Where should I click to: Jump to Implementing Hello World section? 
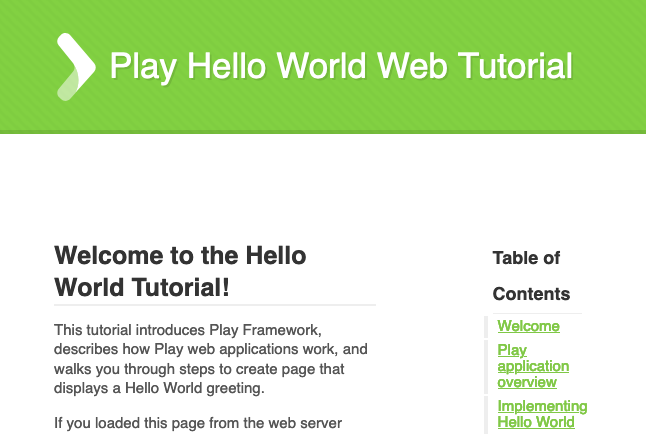541,414
